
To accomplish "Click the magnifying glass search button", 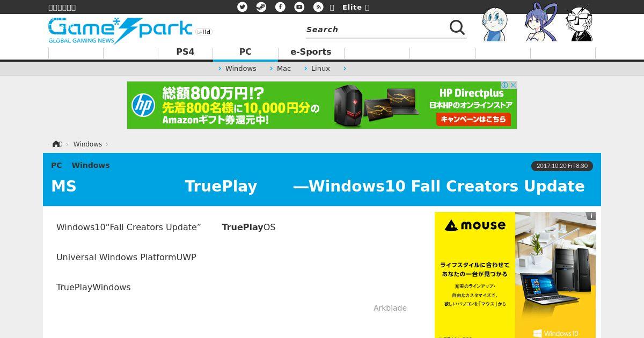I will [457, 28].
